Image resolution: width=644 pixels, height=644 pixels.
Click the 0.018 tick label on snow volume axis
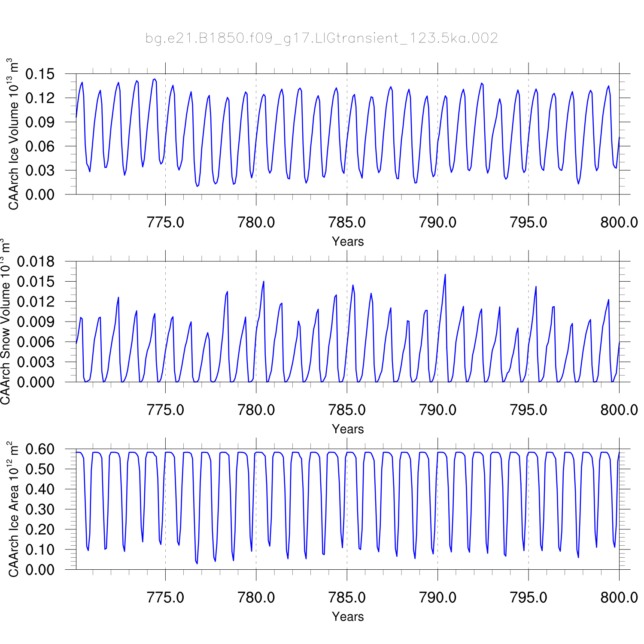tap(36, 261)
